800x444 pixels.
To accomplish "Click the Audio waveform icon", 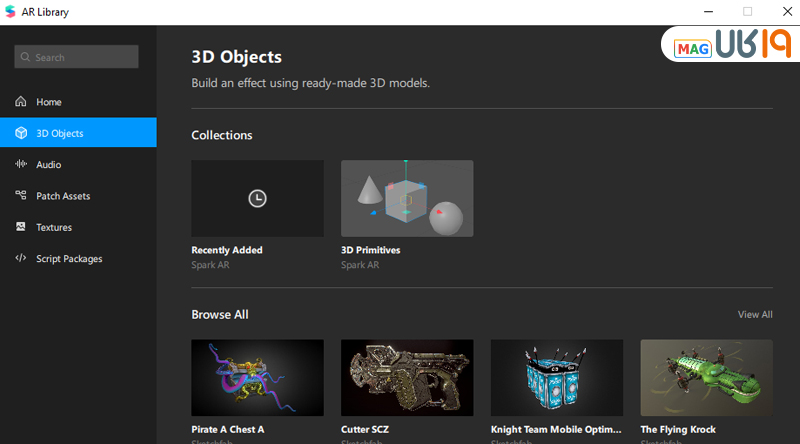I will coord(21,164).
